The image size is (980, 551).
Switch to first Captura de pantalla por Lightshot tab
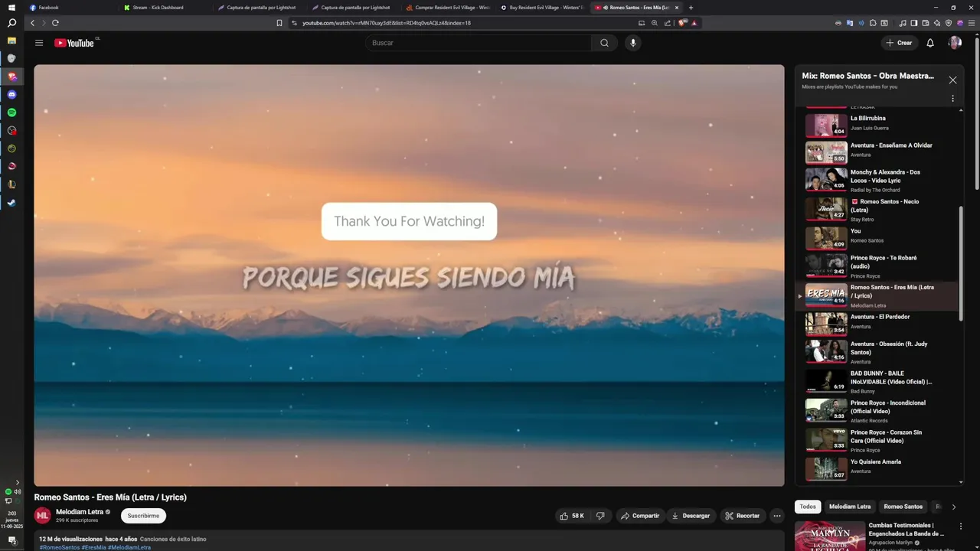tap(259, 8)
